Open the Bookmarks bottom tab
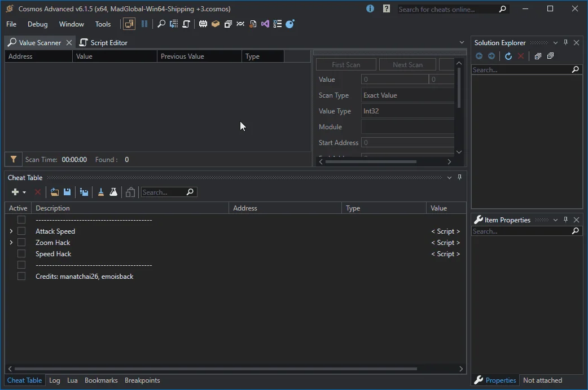The height and width of the screenshot is (390, 588). point(101,380)
